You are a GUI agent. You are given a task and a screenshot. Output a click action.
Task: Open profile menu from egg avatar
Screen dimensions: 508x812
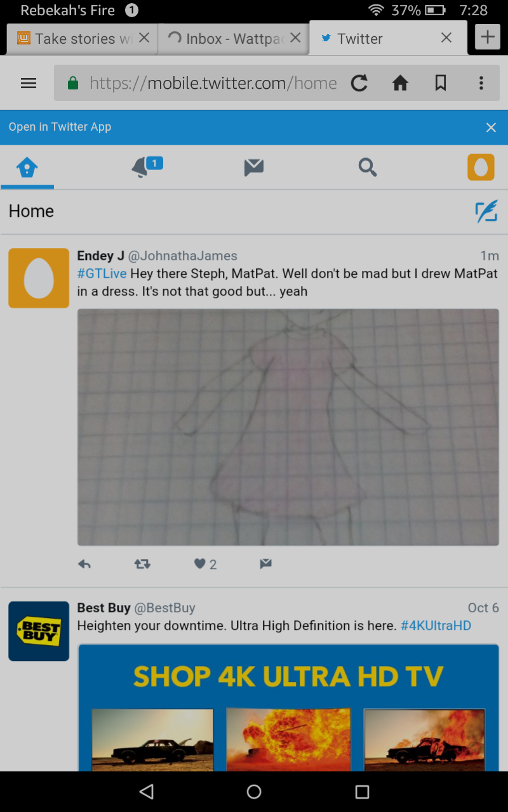pyautogui.click(x=481, y=167)
